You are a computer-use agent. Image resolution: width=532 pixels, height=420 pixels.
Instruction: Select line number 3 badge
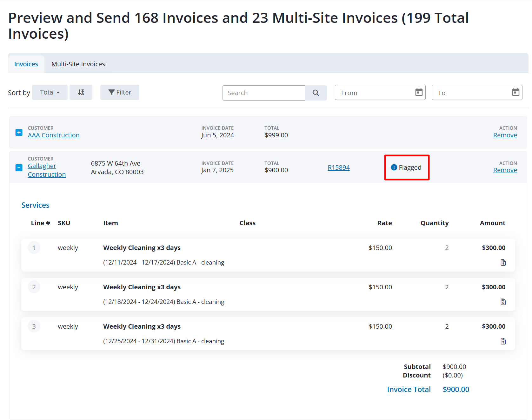[34, 326]
